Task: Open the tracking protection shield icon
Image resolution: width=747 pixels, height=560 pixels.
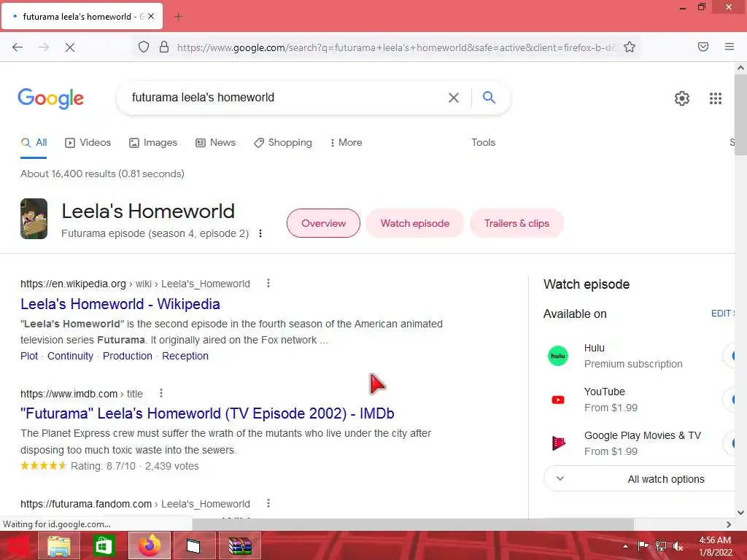Action: (144, 47)
